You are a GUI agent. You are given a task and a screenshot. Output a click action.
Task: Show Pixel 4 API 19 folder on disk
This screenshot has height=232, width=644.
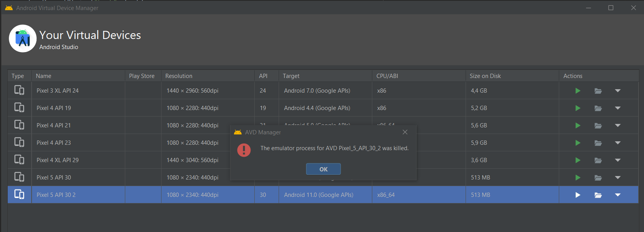(598, 108)
